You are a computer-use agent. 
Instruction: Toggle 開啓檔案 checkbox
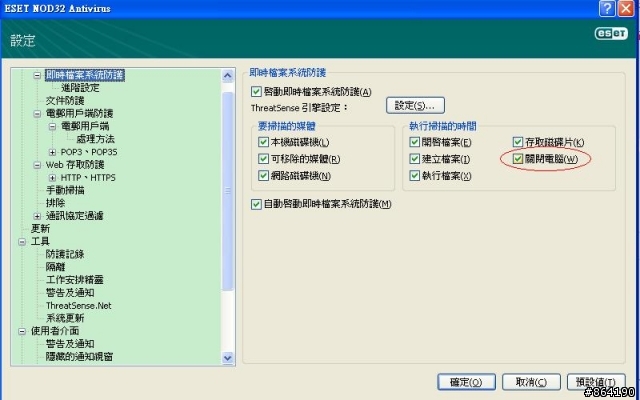point(415,142)
